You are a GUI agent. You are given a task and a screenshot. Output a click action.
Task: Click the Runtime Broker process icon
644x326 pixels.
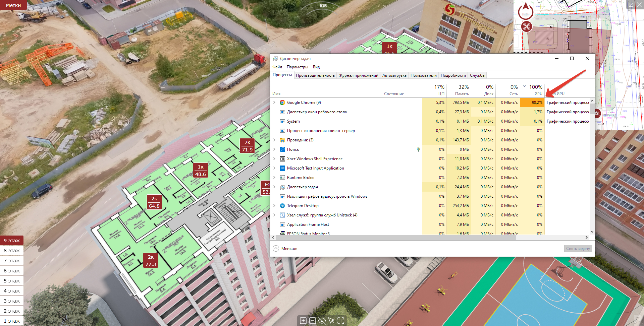click(x=282, y=178)
